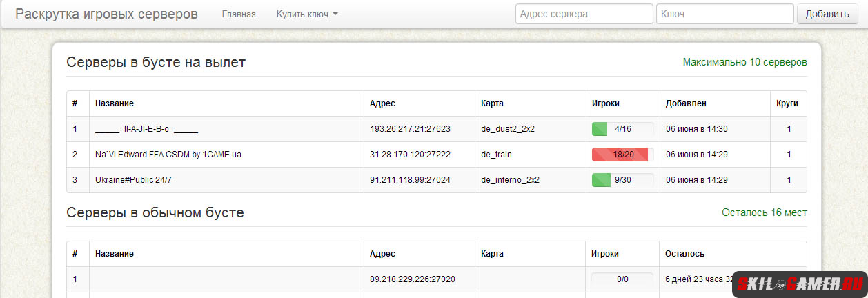Click the 9/30 players progress bar
Screen dimensions: 868x298
[623, 180]
